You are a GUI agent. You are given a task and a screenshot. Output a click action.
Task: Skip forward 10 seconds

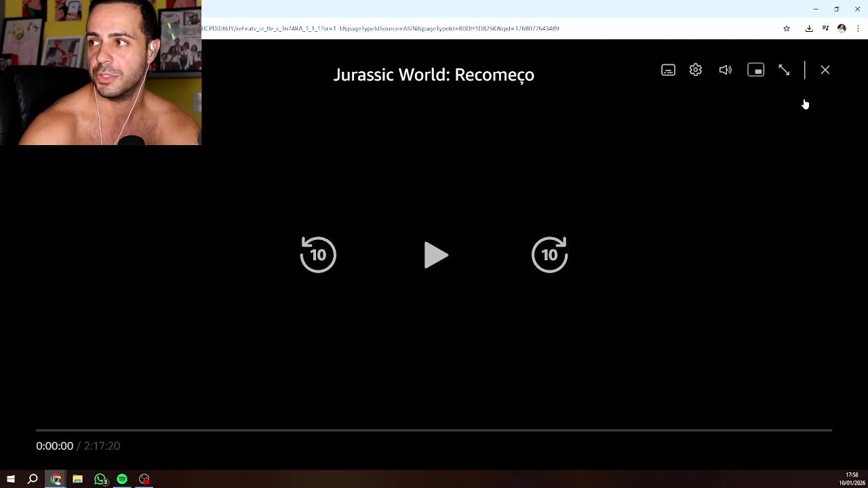549,254
